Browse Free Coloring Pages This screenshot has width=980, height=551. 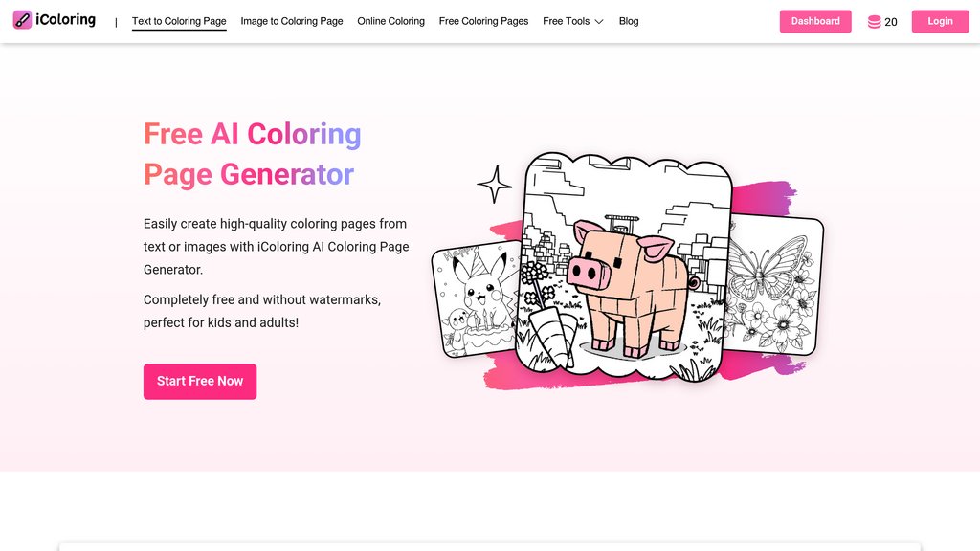(x=483, y=21)
